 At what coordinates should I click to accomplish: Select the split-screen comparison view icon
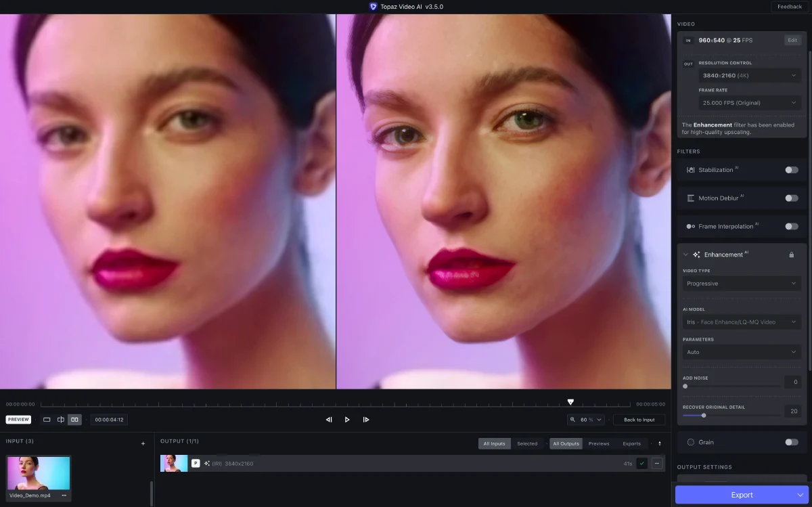click(61, 420)
